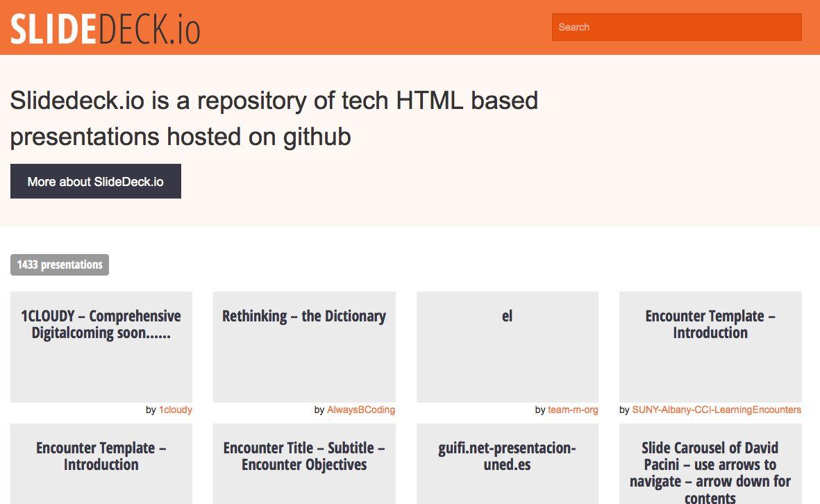Open Slide Carousel of David Pacini card
The width and height of the screenshot is (820, 504).
point(710,464)
